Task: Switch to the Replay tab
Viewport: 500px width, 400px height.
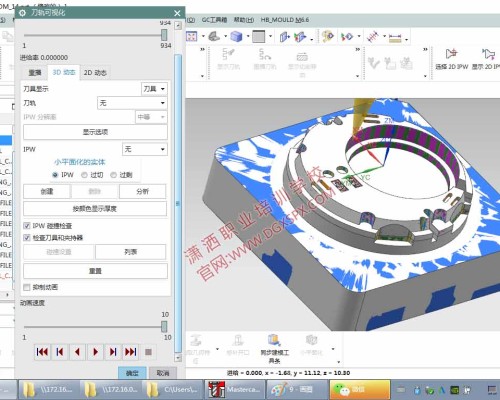Action: 35,72
